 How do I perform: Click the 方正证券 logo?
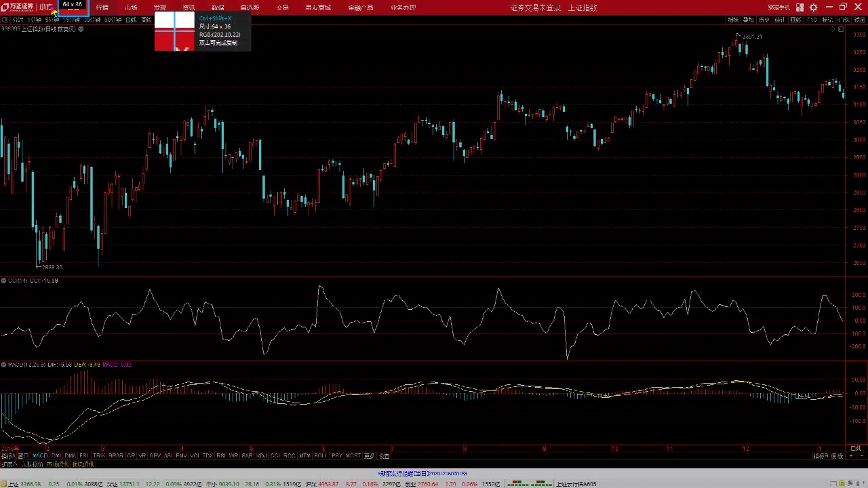18,7
